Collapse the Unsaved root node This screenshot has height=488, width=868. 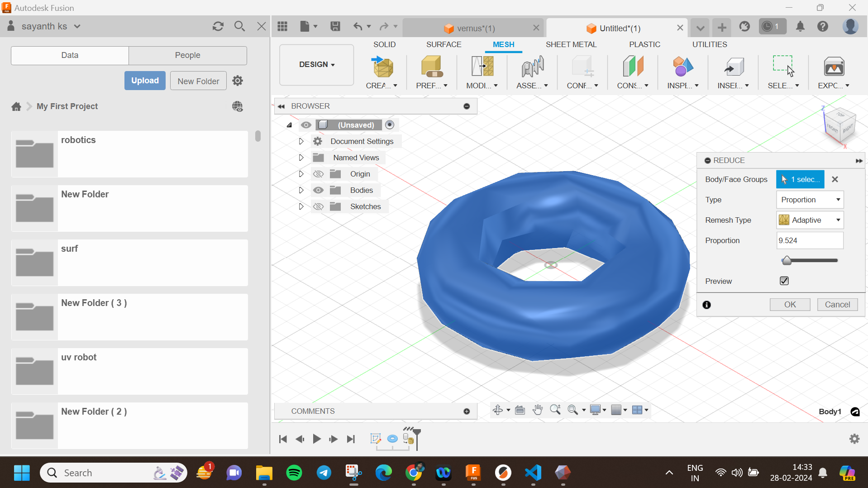pyautogui.click(x=290, y=125)
